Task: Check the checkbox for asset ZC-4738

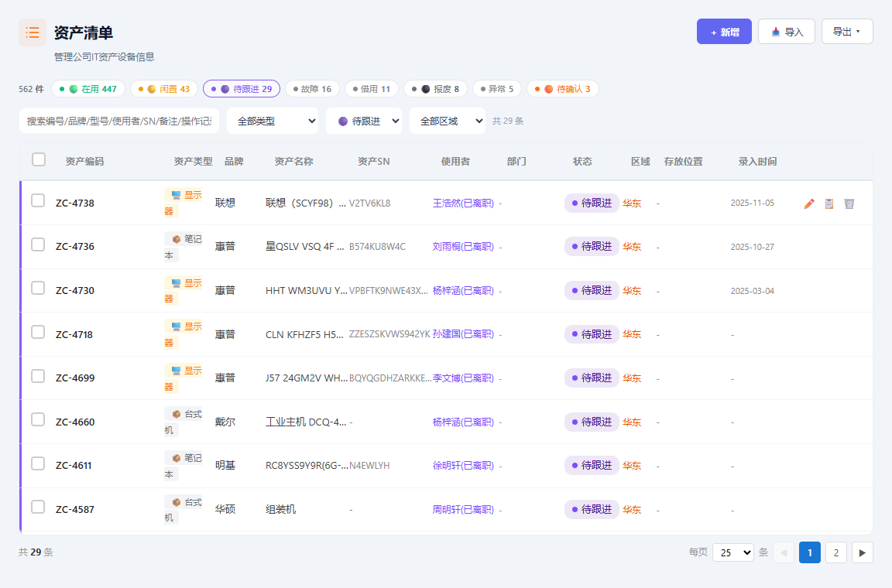Action: (x=38, y=200)
